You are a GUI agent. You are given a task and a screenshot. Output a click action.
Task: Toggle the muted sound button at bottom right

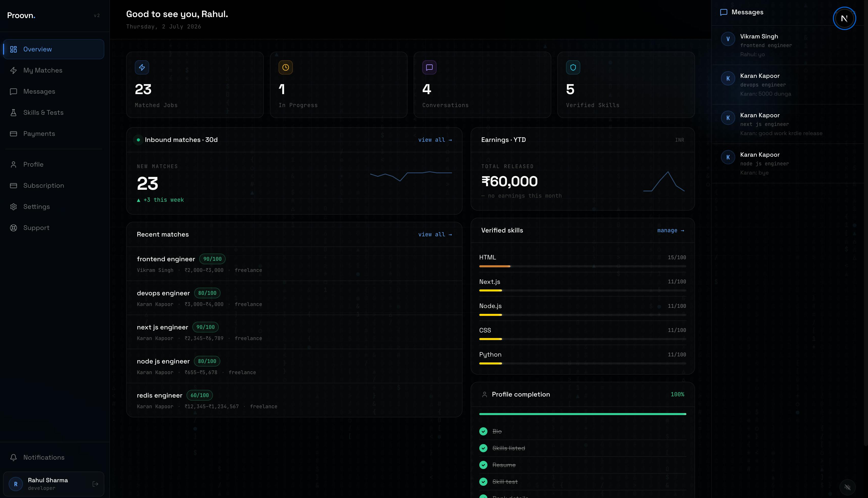coord(847,487)
